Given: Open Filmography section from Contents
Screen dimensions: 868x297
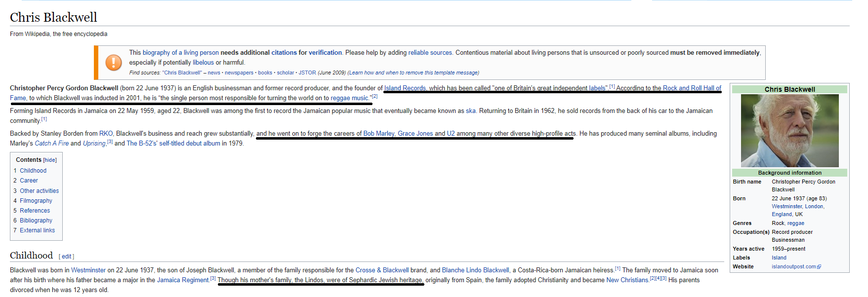Looking at the screenshot, I should coord(36,201).
